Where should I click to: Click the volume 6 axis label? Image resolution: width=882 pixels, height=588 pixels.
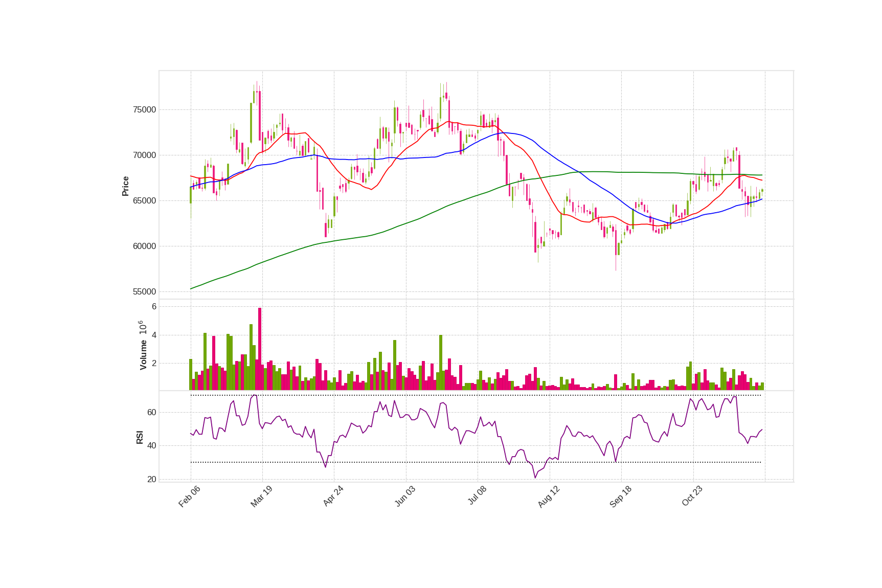154,307
